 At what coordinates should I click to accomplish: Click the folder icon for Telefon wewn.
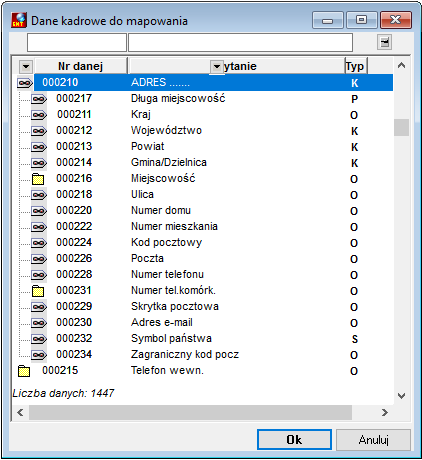click(x=24, y=371)
